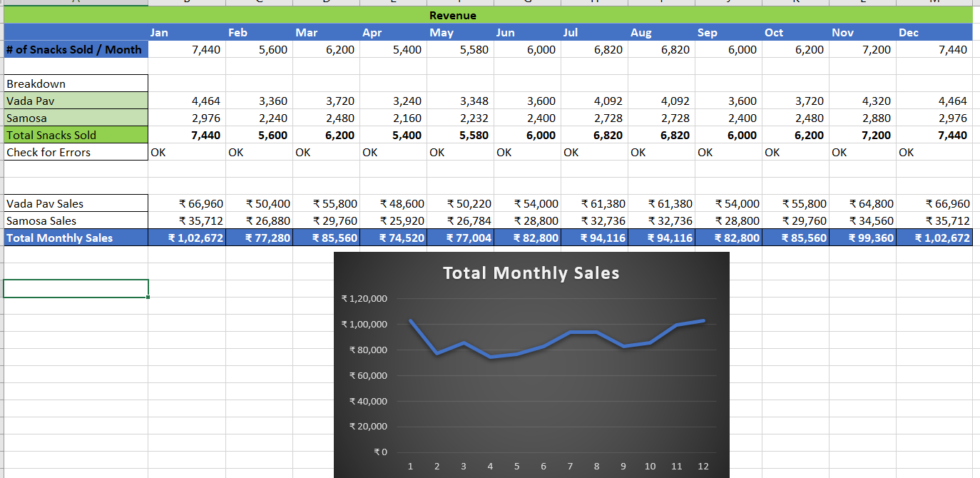Click Nov snacks sold value 7,200 in top row

[x=862, y=49]
